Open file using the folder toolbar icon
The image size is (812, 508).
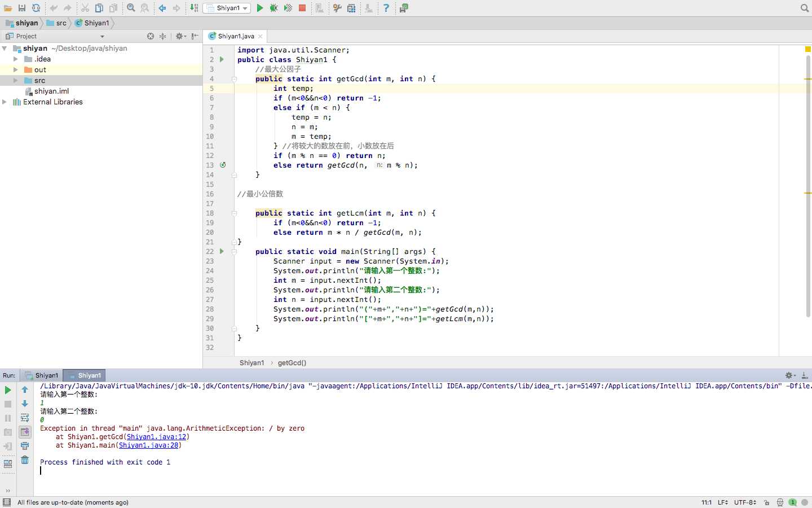tap(8, 8)
